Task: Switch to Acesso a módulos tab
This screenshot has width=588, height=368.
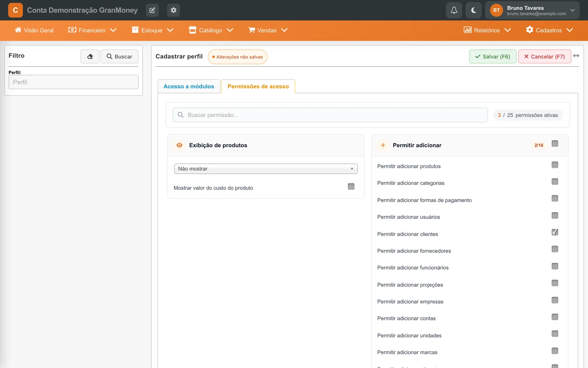Action: tap(189, 86)
